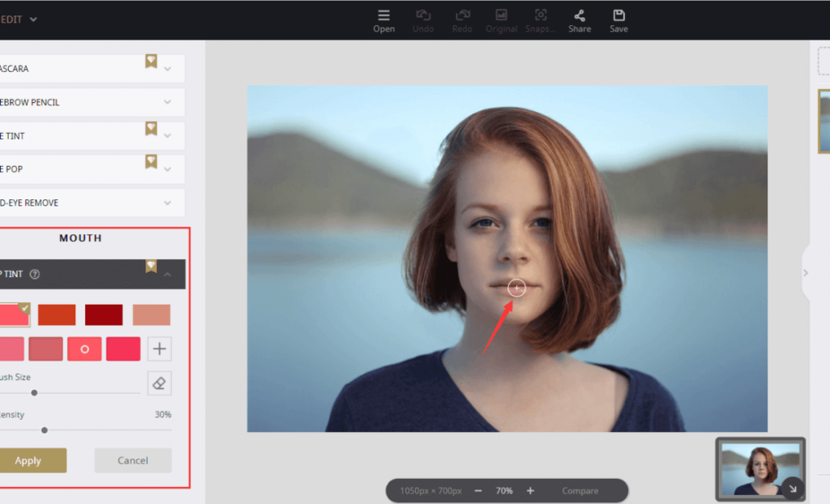Click the zoom in plus button
This screenshot has width=830, height=504.
tap(530, 491)
